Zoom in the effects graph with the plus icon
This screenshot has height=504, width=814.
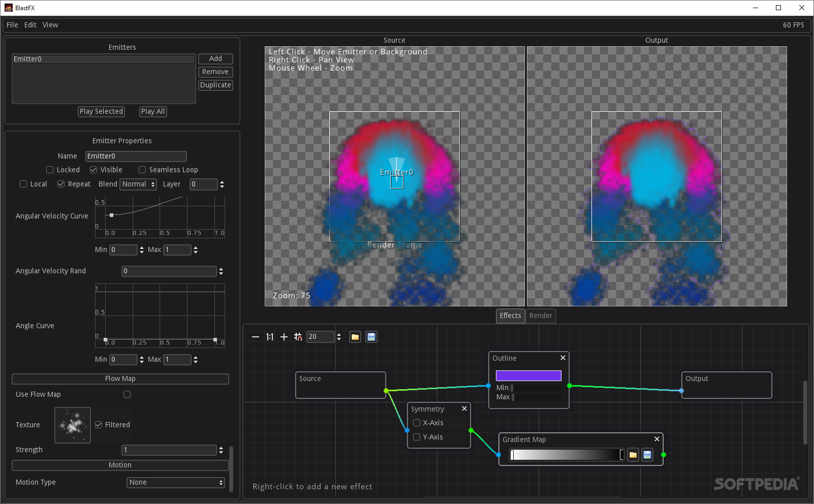(x=284, y=337)
